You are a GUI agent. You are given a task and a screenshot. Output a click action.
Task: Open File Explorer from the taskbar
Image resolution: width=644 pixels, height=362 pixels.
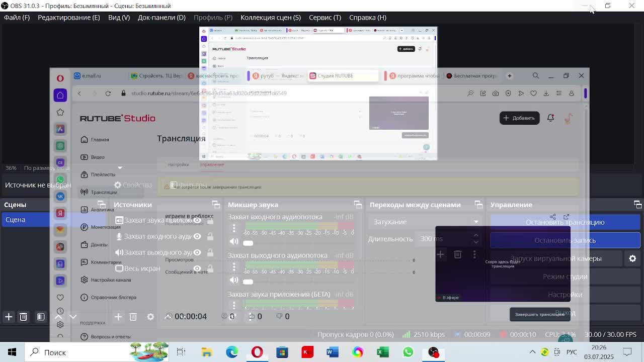(207, 352)
